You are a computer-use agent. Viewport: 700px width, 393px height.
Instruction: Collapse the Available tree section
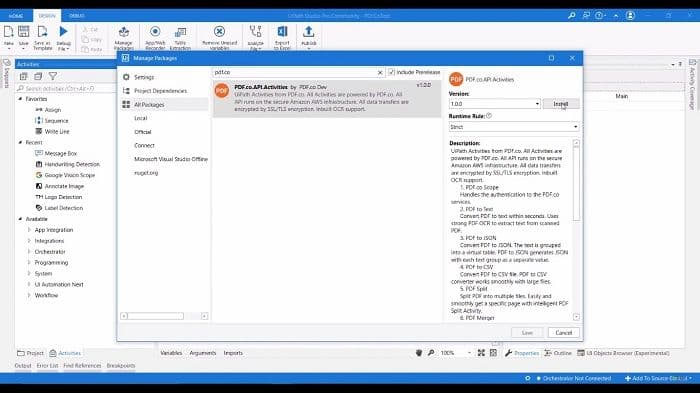20,219
